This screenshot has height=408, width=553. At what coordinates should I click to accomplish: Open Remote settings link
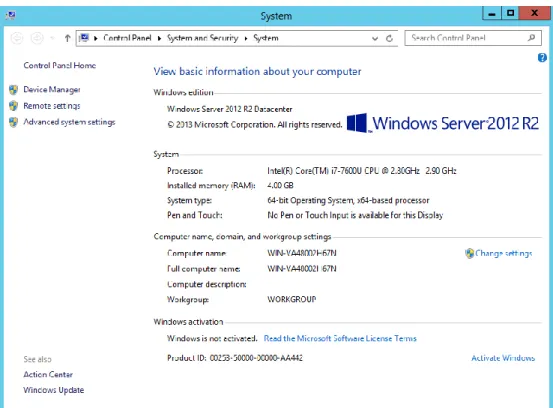(52, 106)
